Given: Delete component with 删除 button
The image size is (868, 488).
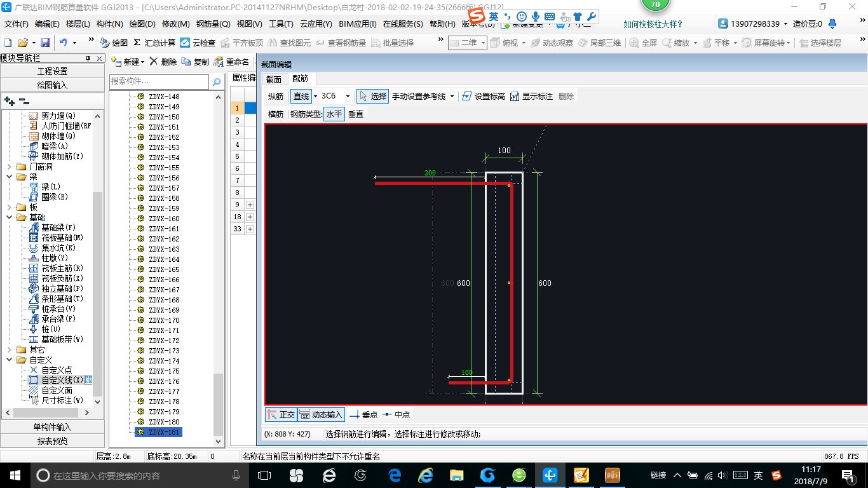Looking at the screenshot, I should pos(164,62).
